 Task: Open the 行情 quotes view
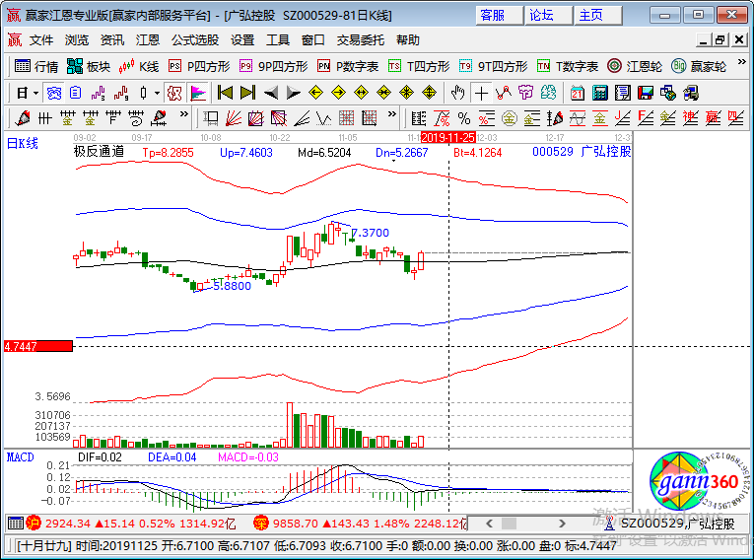pyautogui.click(x=36, y=66)
